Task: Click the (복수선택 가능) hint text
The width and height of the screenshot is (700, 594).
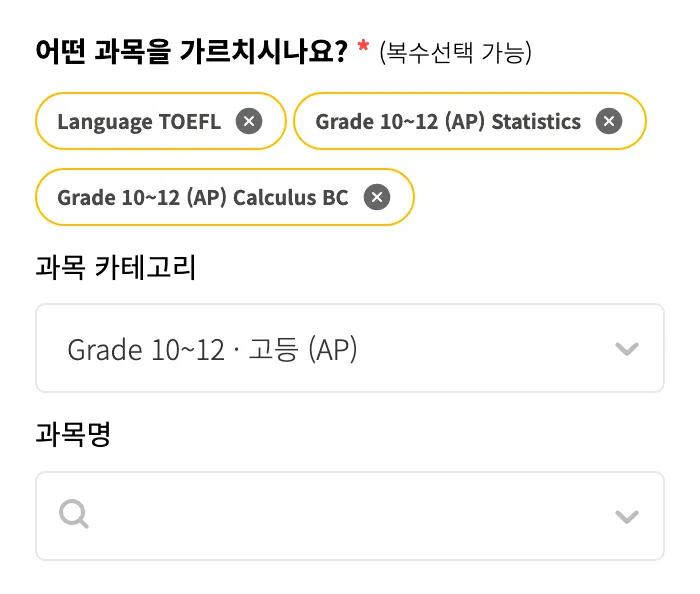Action: 455,52
